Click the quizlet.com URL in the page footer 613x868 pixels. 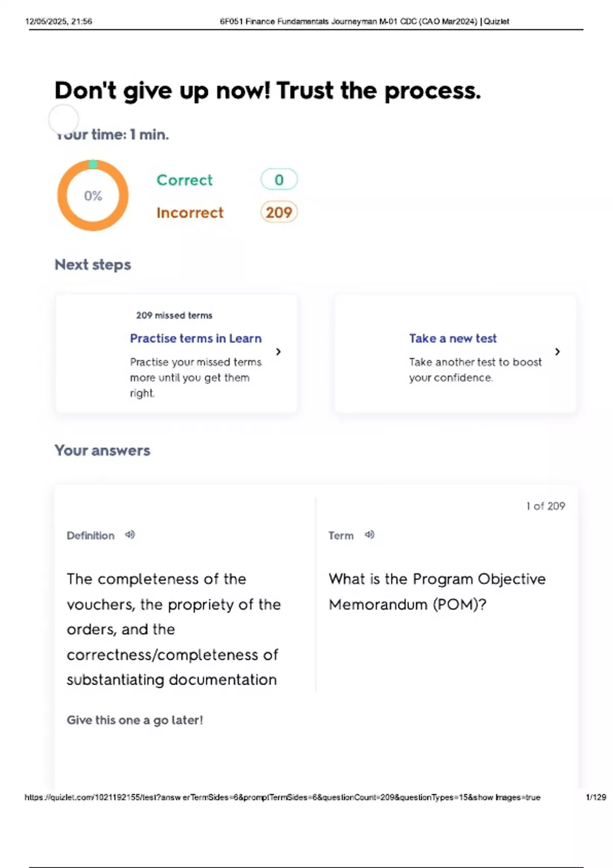coord(282,797)
